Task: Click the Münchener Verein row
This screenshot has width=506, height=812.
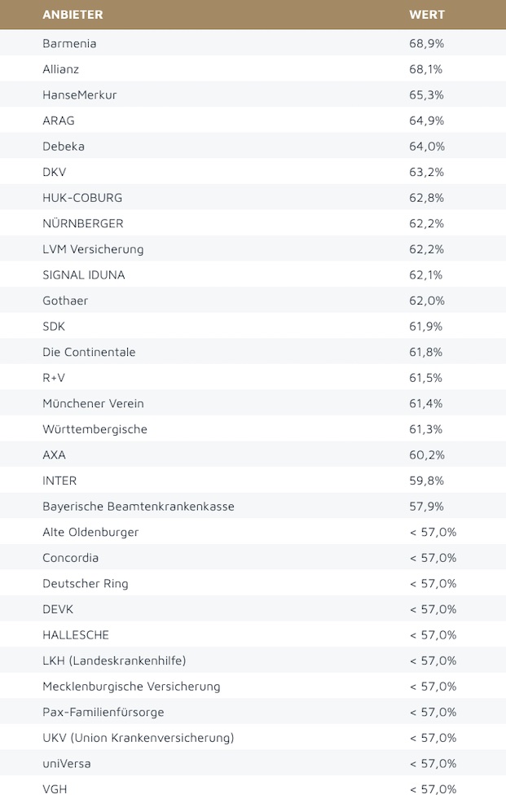Action: point(93,404)
